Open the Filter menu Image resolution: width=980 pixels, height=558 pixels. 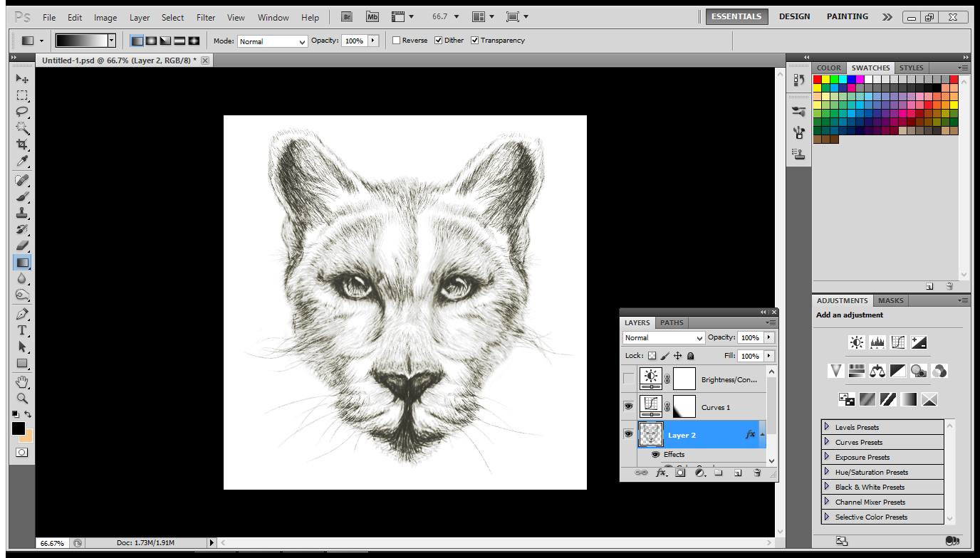[206, 18]
